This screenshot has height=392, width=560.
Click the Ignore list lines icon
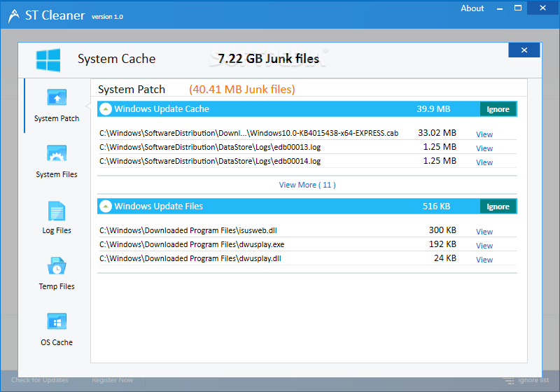click(x=508, y=381)
